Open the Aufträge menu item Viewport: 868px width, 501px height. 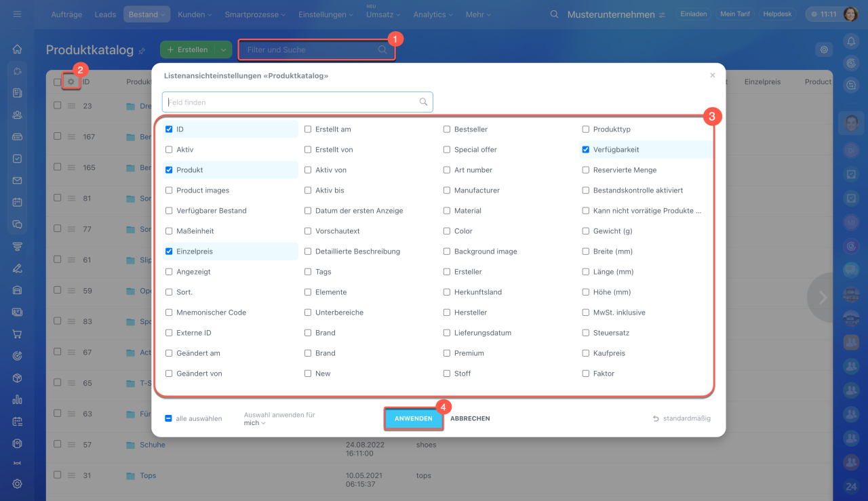click(x=67, y=14)
